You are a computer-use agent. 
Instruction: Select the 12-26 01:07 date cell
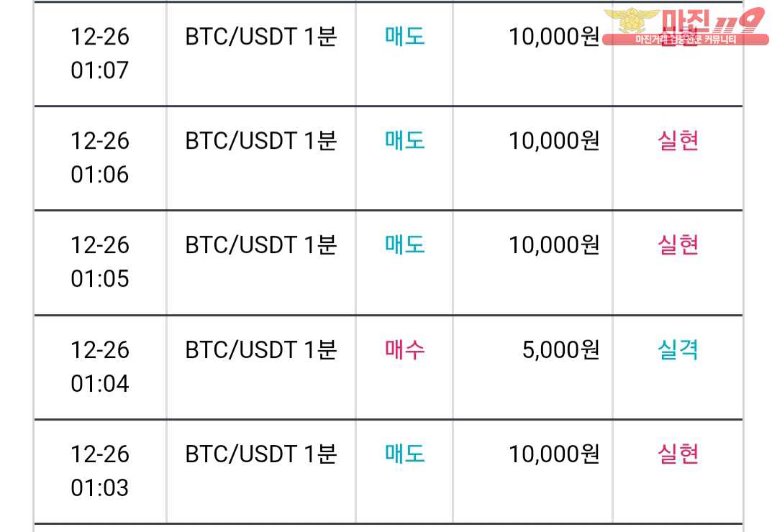pos(100,53)
